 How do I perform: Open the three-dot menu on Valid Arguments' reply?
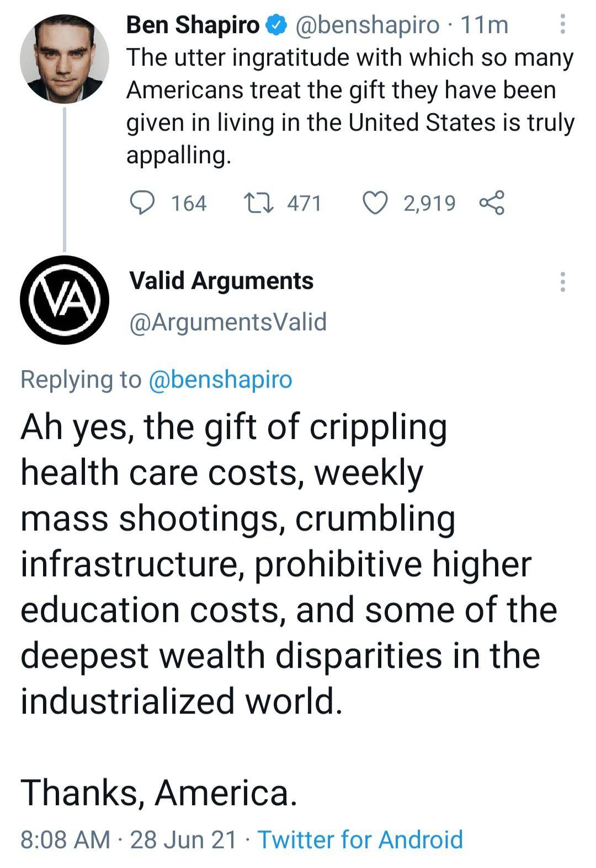(x=563, y=282)
